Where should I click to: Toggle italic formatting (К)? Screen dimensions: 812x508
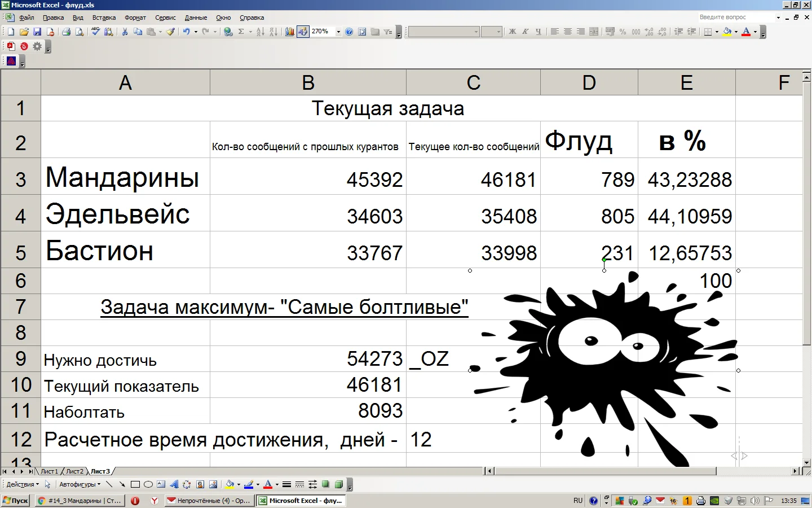click(525, 32)
